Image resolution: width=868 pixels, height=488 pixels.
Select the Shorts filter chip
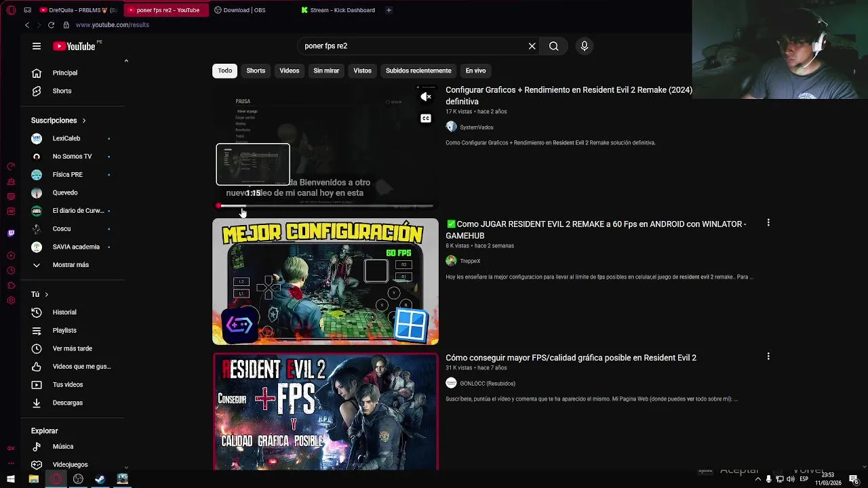(256, 70)
